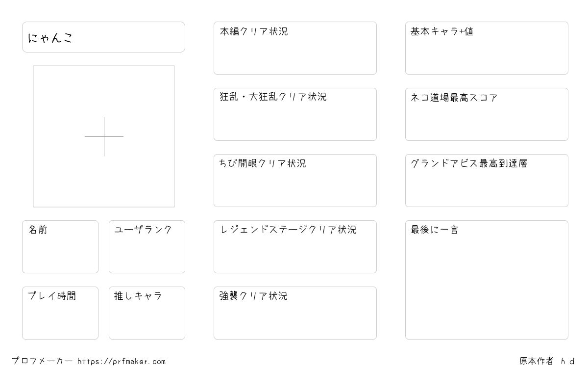
Task: Click the プロフメーカー footer text
Action: click(x=42, y=361)
